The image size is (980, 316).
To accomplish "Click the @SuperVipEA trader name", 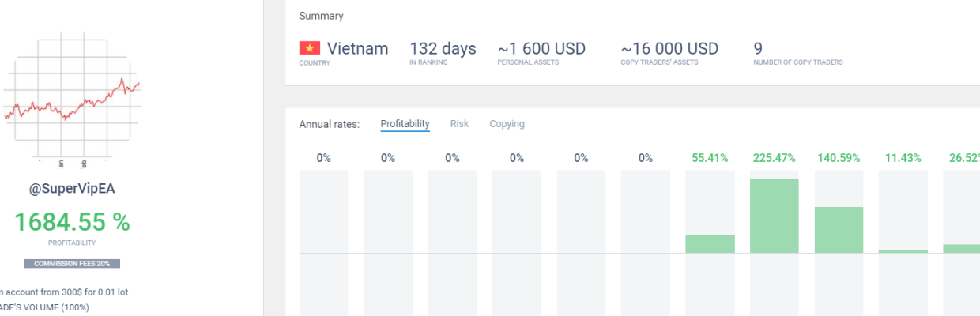I will click(x=72, y=190).
